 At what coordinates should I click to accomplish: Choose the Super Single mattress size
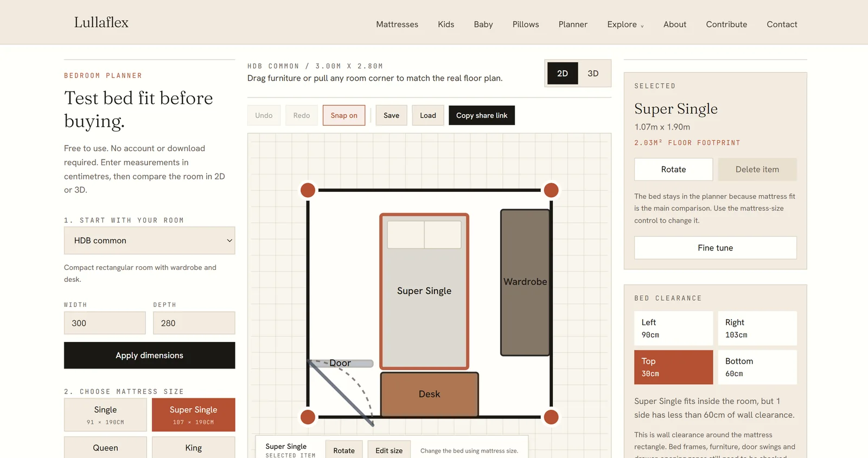pyautogui.click(x=194, y=415)
